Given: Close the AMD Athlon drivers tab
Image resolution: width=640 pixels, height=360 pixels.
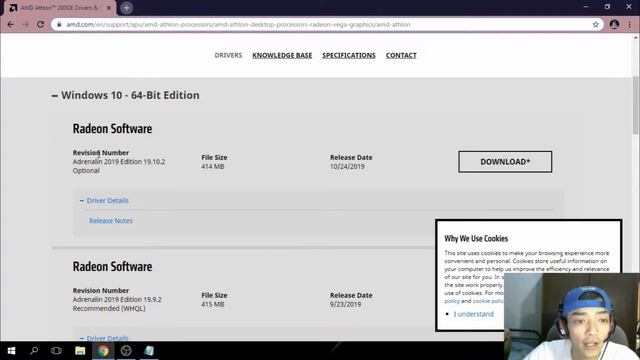Looking at the screenshot, I should (x=109, y=8).
